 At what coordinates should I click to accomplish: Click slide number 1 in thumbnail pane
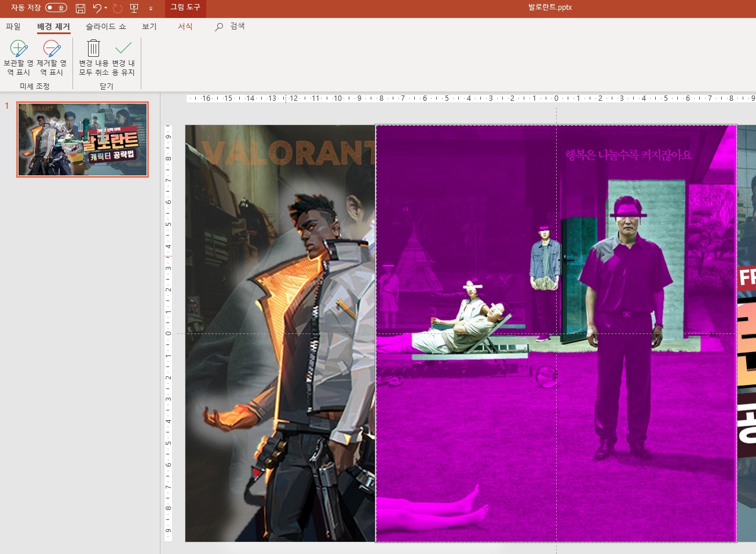coord(7,106)
